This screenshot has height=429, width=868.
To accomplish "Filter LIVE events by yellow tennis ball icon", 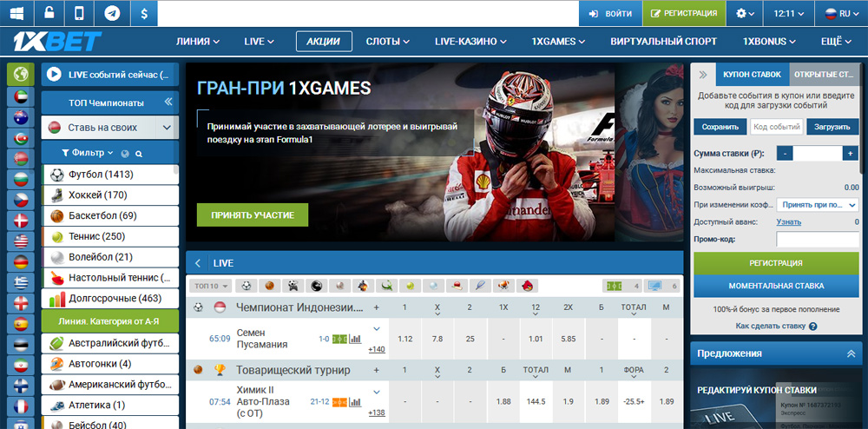I will point(411,286).
